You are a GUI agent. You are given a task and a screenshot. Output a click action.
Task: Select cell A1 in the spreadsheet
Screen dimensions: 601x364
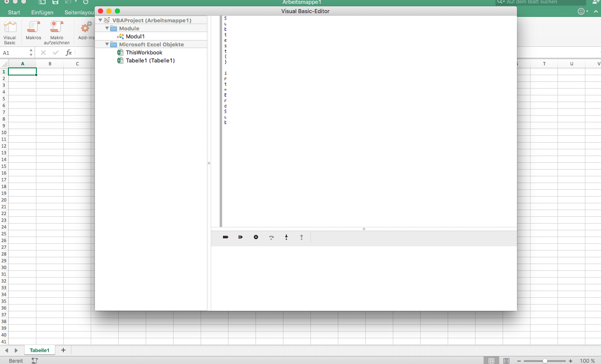pos(22,72)
